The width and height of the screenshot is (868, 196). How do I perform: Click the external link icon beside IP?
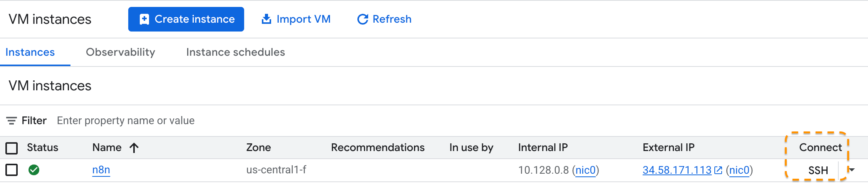[x=718, y=170]
